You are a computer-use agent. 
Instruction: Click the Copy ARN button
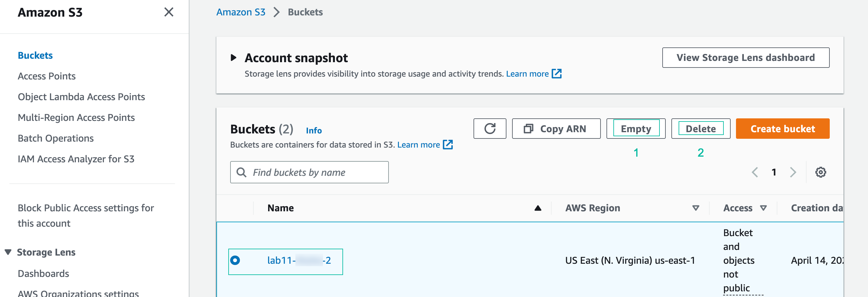556,129
